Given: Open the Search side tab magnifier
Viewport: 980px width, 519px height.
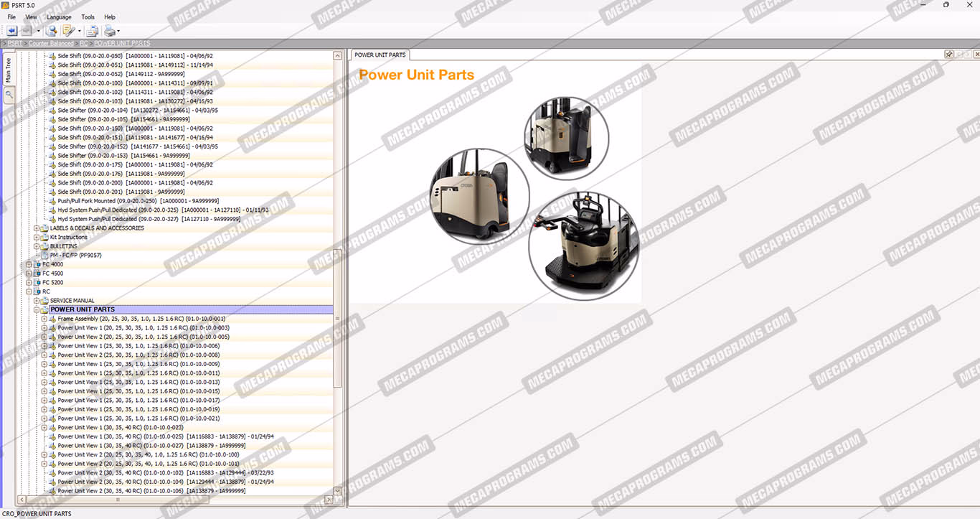Looking at the screenshot, I should 9,94.
